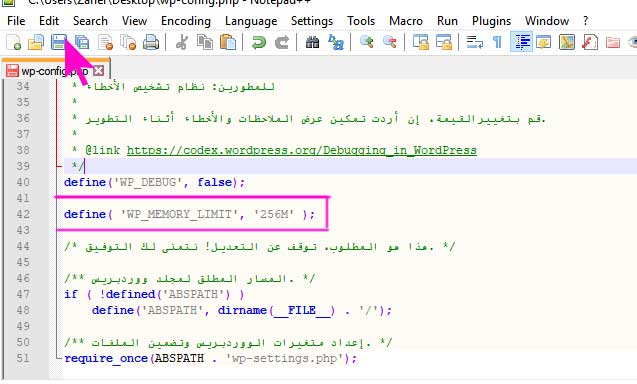This screenshot has height=384, width=637.
Task: Click the 'wp-settings.php' string on line 51
Action: click(x=284, y=358)
